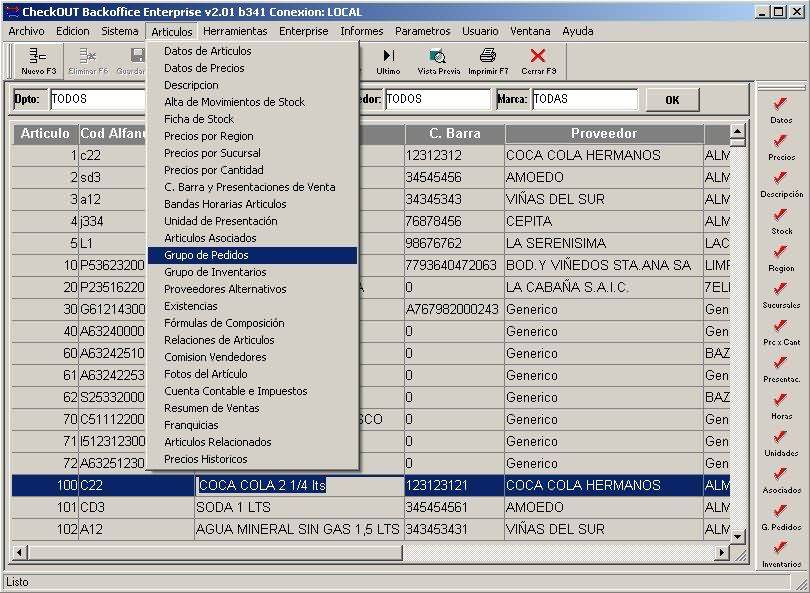The height and width of the screenshot is (593, 810).
Task: Open the Presentac. sidebar shortcut
Action: pos(781,370)
